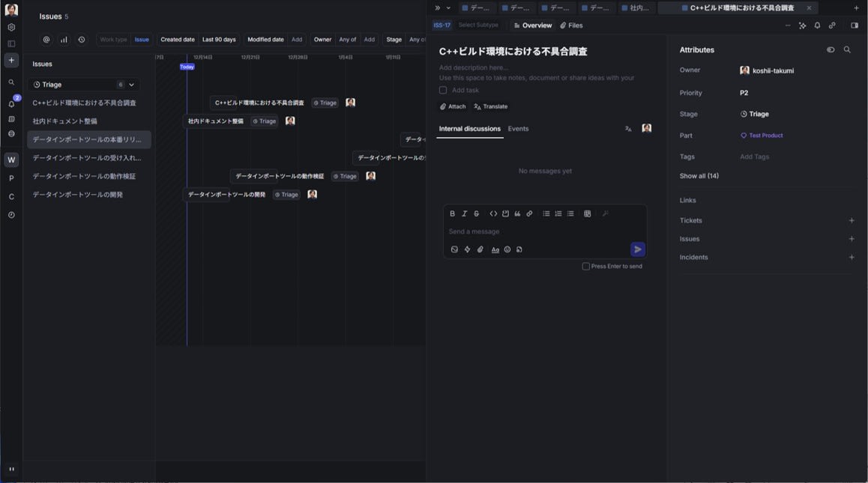This screenshot has width=868, height=483.
Task: Switch to the Overview tab
Action: pos(532,25)
